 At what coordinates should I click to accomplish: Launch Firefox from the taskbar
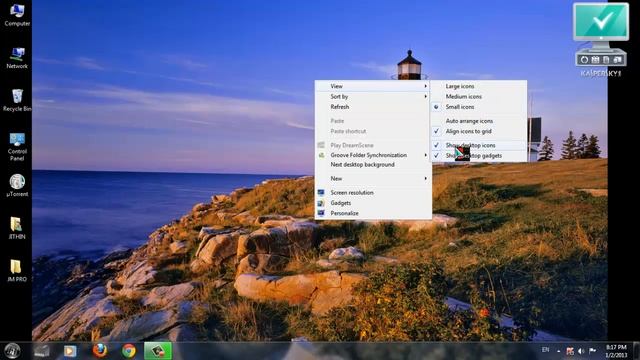click(x=100, y=351)
